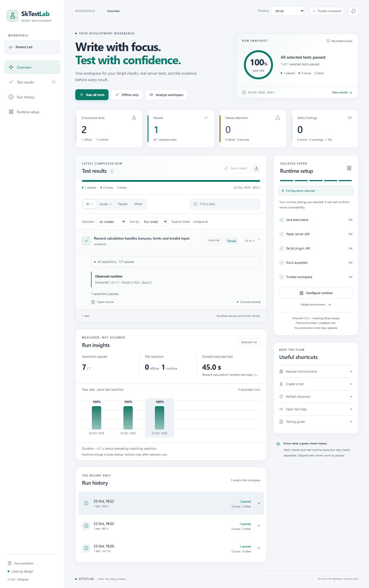Click Recover environments shortcut text
369x588 pixels.
[x=301, y=371]
